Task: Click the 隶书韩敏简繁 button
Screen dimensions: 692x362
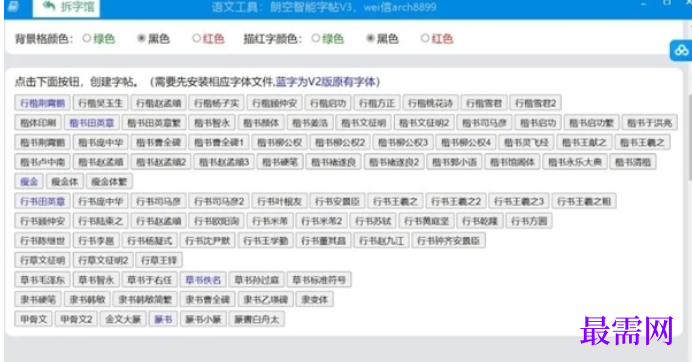Action: [x=145, y=299]
